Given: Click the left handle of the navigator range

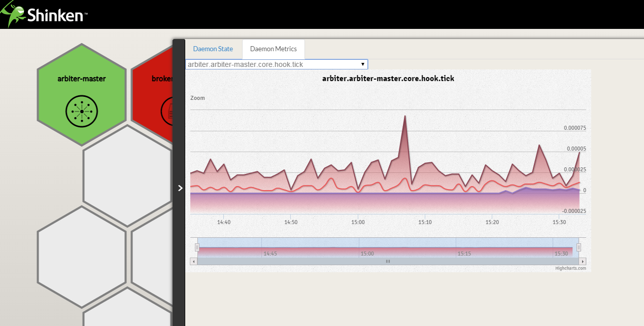Looking at the screenshot, I should 197,247.
